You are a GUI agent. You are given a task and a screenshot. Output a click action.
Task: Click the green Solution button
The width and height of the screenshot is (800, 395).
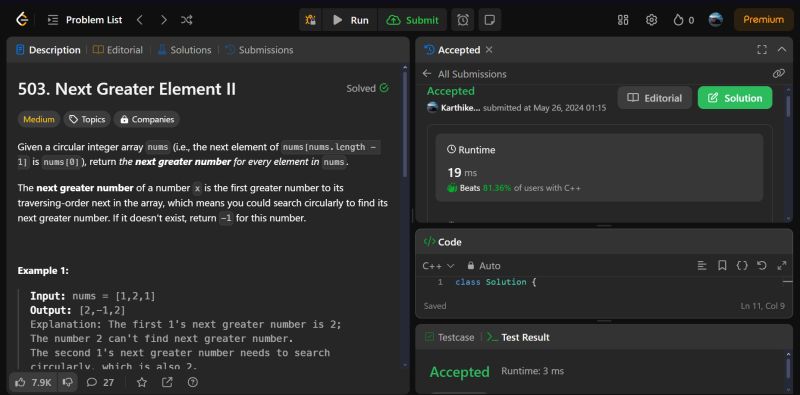point(735,98)
